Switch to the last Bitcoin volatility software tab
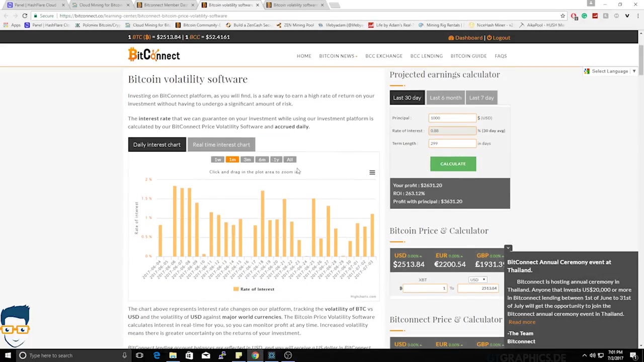The image size is (644, 362). 295,5
